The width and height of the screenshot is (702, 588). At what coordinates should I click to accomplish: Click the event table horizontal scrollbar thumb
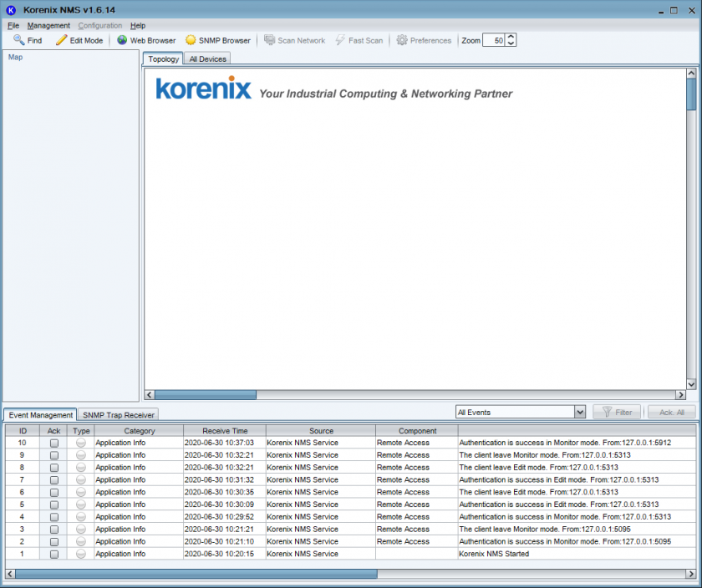(196, 574)
